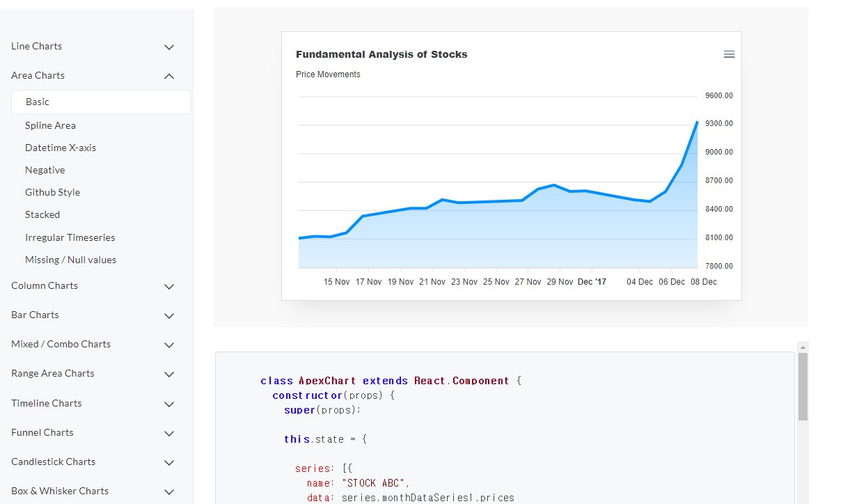The image size is (843, 504).
Task: Collapse the Area Charts section chevron
Action: click(x=169, y=77)
